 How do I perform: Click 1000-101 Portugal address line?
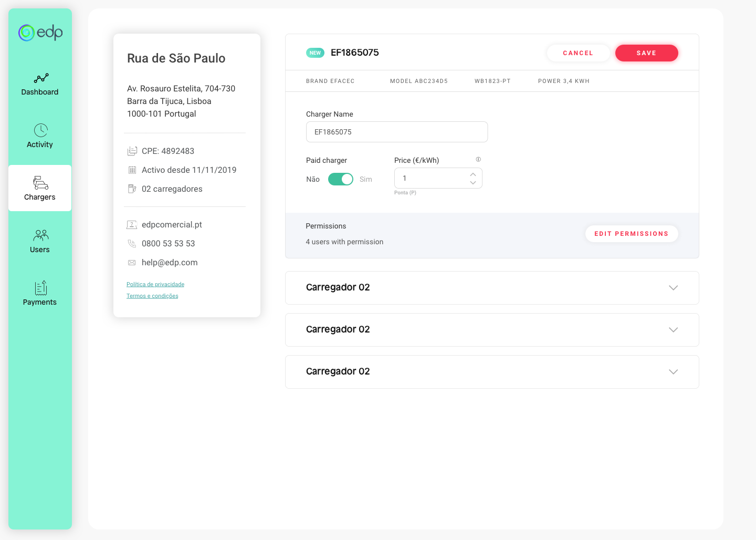point(161,114)
